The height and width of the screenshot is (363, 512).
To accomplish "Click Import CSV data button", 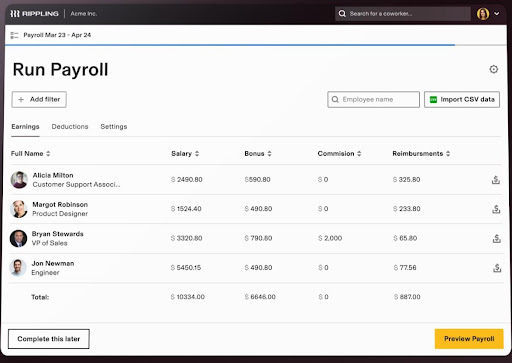I will (462, 99).
